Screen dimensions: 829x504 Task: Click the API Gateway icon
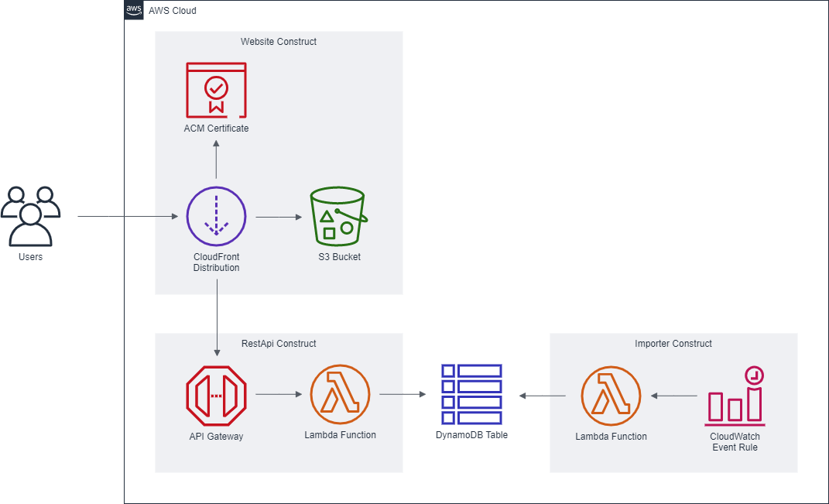(x=216, y=396)
